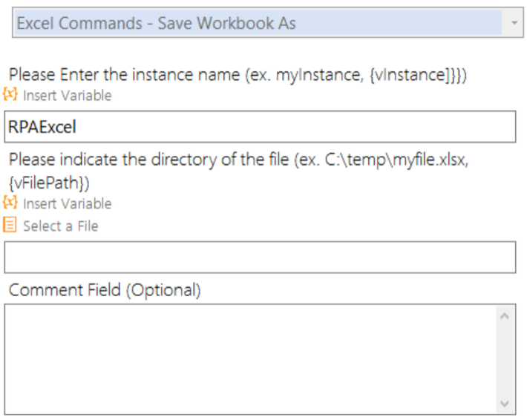The height and width of the screenshot is (420, 527).
Task: Click Insert Variable link for instance name
Action: pyautogui.click(x=68, y=96)
